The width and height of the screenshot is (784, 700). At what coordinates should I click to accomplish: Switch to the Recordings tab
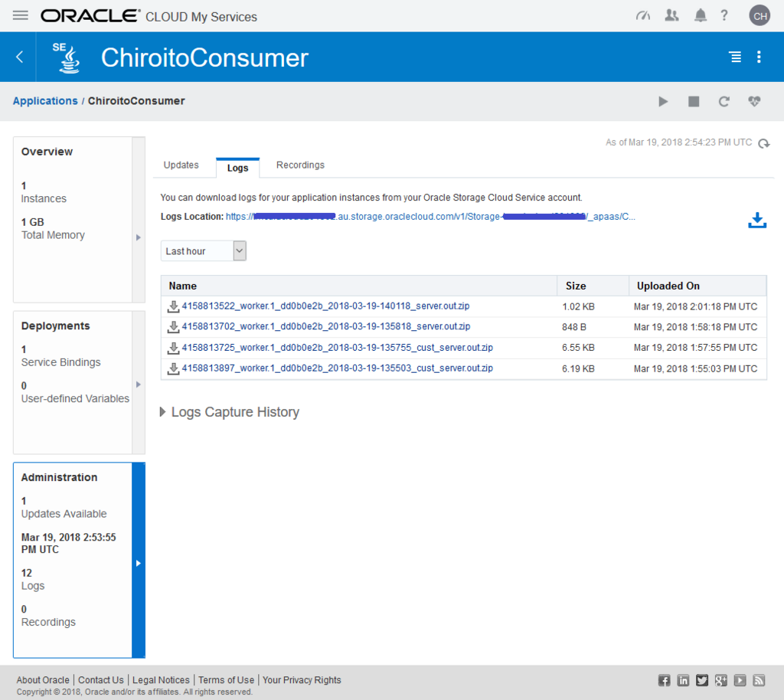point(300,165)
